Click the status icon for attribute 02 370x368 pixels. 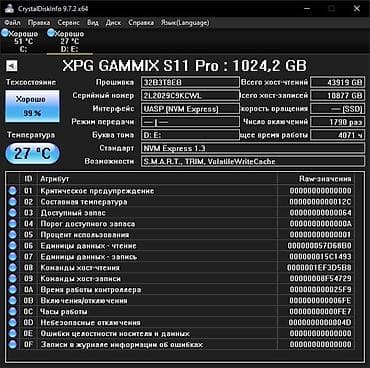pos(13,202)
